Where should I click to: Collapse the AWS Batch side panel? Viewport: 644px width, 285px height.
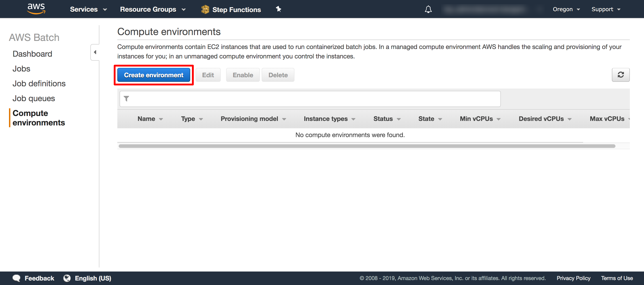[x=95, y=52]
